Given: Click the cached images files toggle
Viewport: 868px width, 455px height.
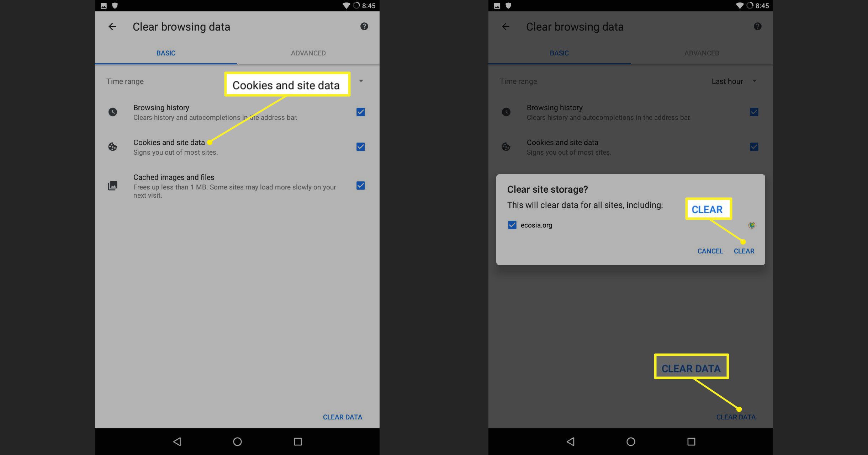Looking at the screenshot, I should (360, 185).
